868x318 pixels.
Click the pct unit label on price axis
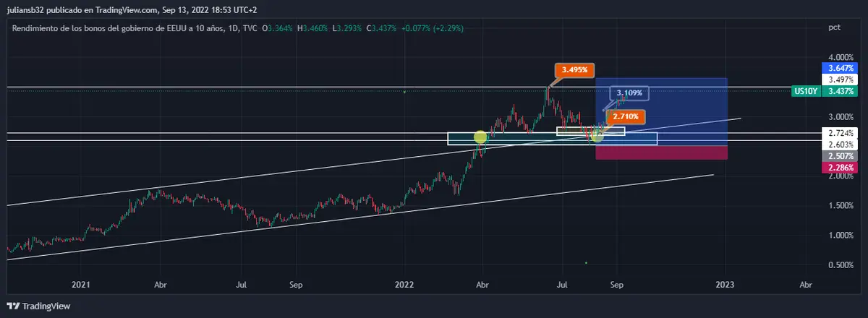(833, 27)
